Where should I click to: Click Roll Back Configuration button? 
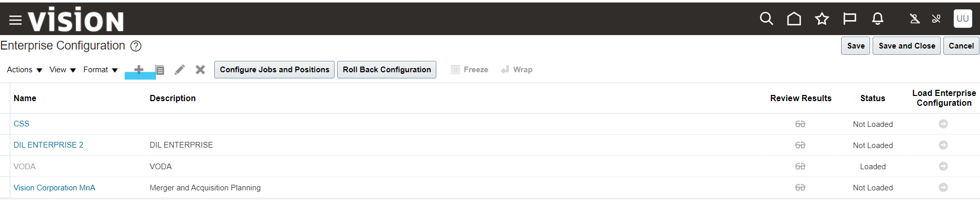coord(386,70)
